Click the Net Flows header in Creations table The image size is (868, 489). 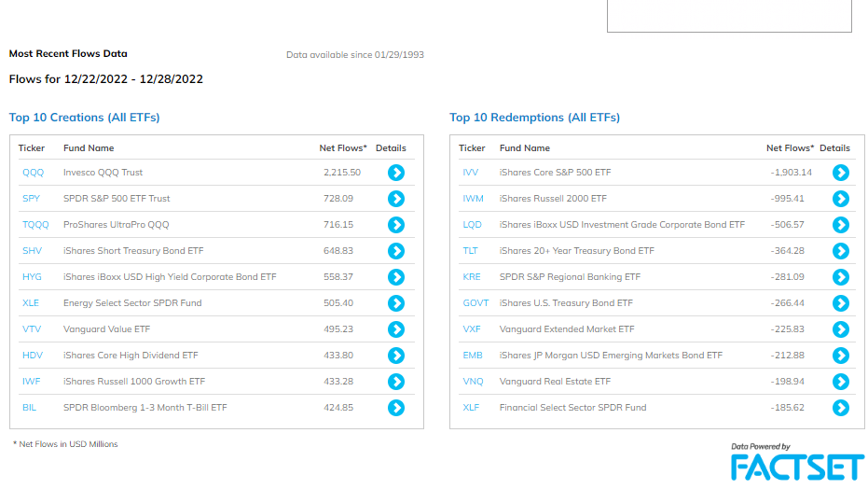tap(343, 147)
